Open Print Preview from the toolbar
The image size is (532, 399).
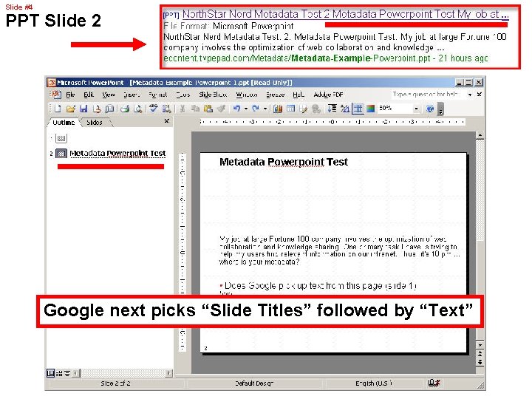coord(137,109)
